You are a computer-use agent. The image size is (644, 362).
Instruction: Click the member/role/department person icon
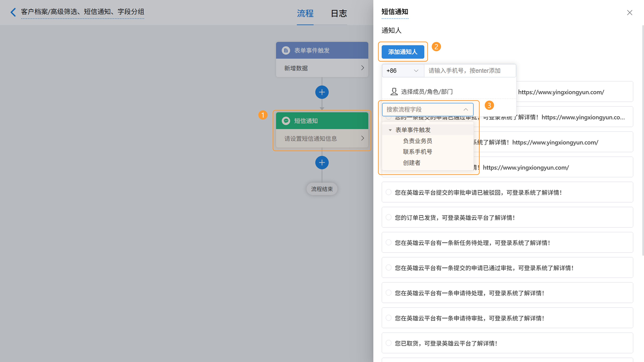[394, 92]
